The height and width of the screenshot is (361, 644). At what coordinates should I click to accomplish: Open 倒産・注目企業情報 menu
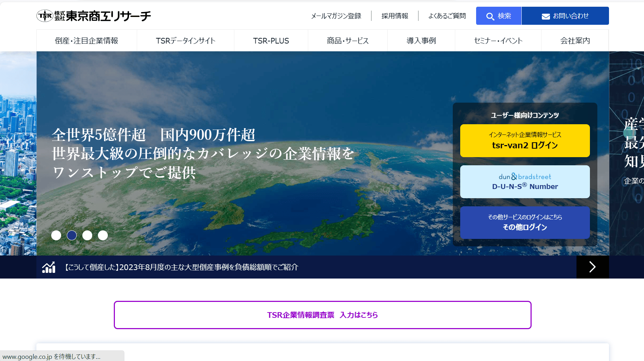87,41
